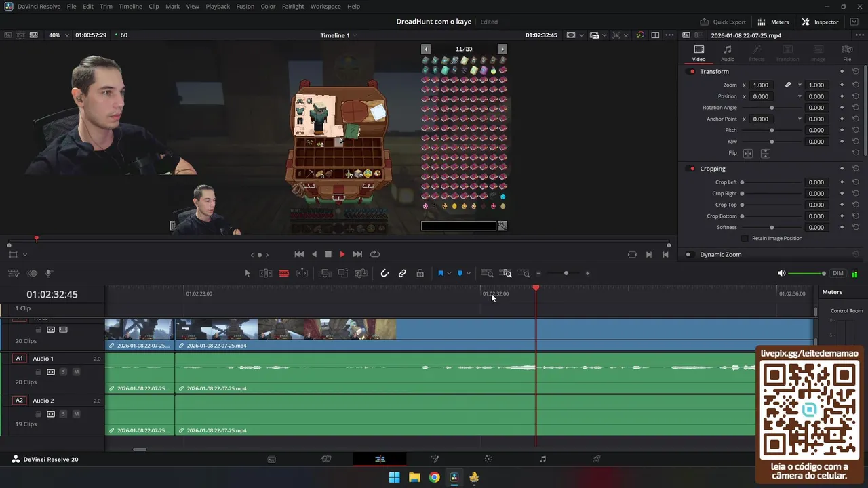Click Quick Export button
This screenshot has width=868, height=488.
pyautogui.click(x=723, y=22)
